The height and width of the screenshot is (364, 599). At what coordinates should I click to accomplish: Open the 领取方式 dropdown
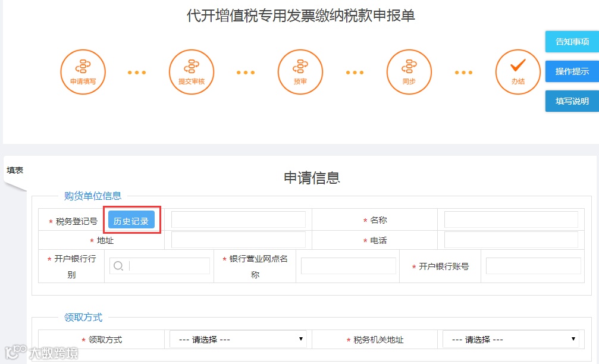coord(238,339)
